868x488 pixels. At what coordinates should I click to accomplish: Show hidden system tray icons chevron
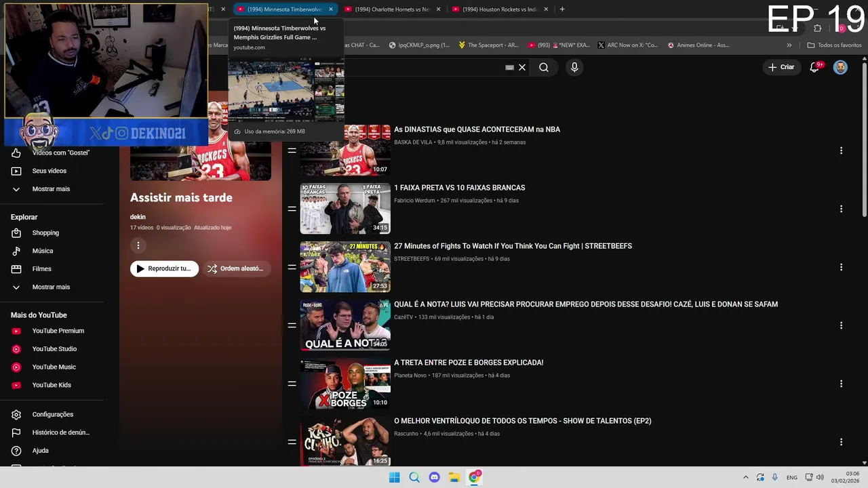[x=746, y=477]
